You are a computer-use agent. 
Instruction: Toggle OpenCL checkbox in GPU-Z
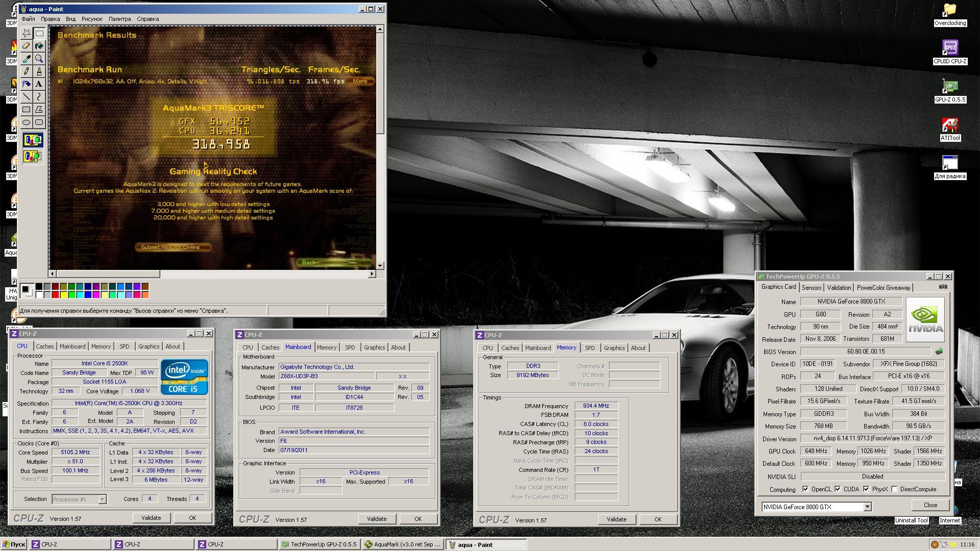805,489
